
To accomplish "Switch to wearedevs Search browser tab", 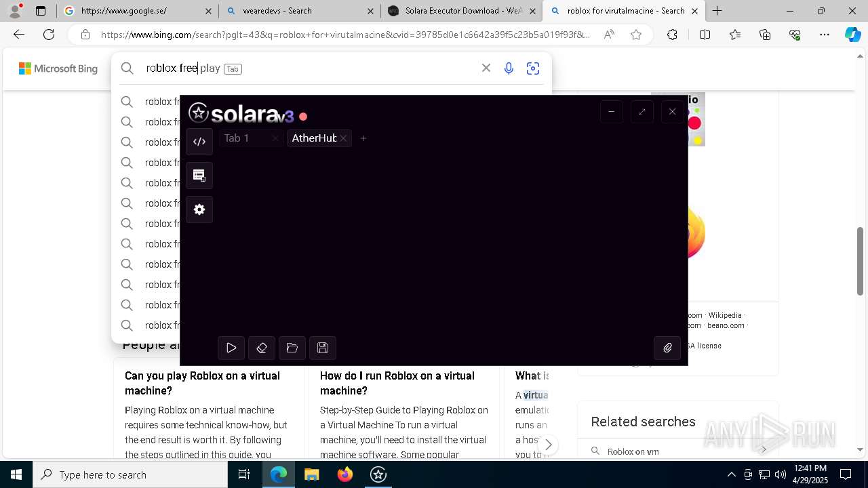I will (299, 11).
